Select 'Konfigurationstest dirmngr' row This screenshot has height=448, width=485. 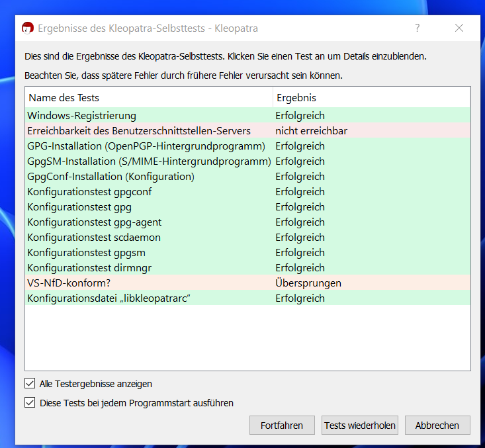[247, 267]
